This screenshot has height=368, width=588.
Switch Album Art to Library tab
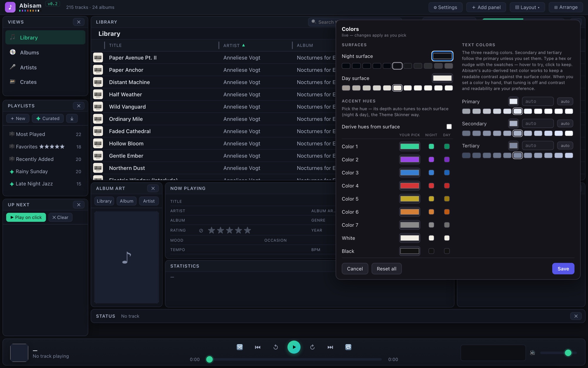(x=104, y=201)
